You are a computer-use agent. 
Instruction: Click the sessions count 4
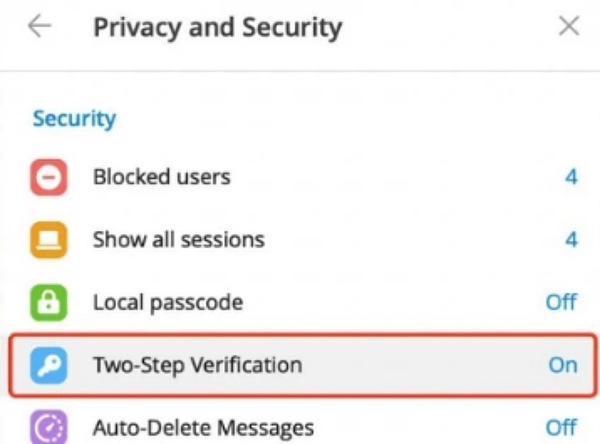tap(571, 240)
